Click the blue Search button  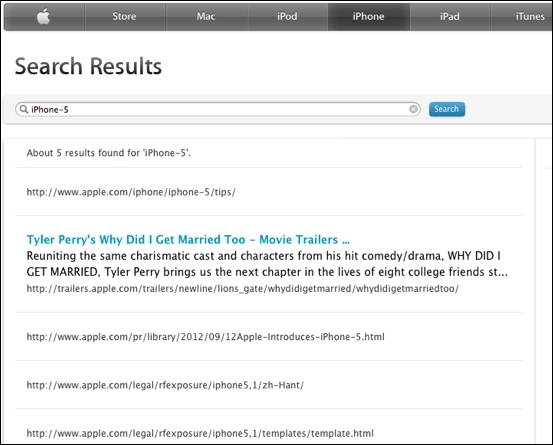point(447,109)
